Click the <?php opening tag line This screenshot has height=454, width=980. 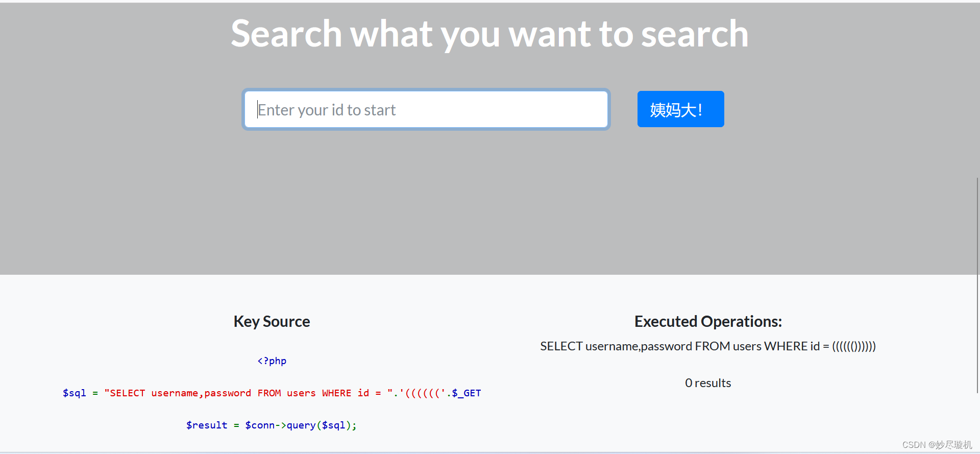pos(272,361)
